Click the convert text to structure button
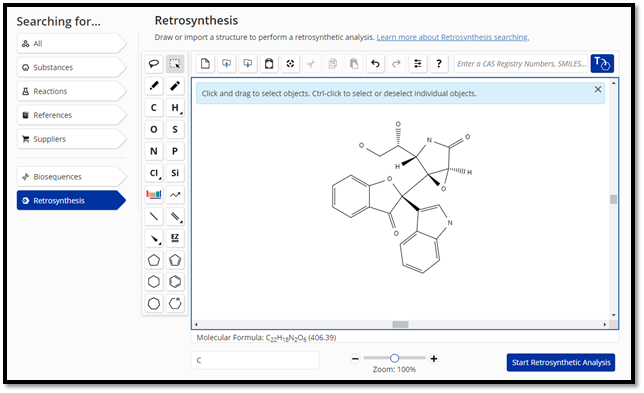The image size is (644, 393). coord(602,64)
